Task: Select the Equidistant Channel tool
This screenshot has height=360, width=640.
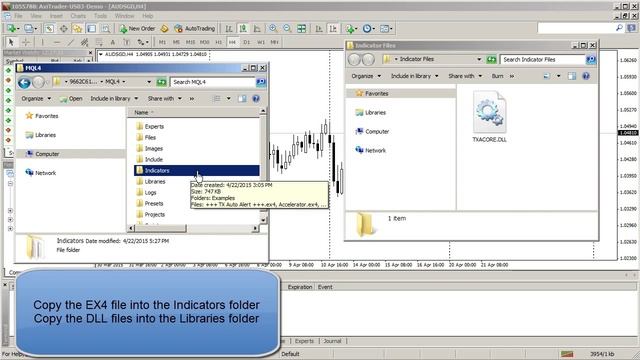Action: point(84,42)
